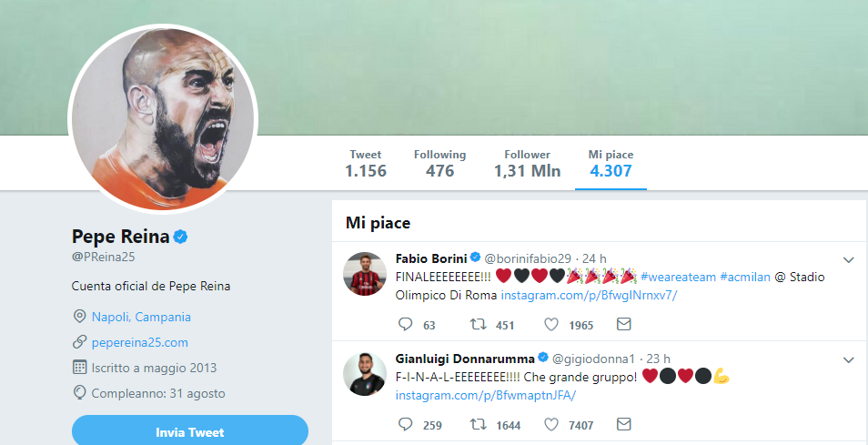The width and height of the screenshot is (868, 445).
Task: Reply to Gianluigi Donnarumma's tweet
Action: pos(406,425)
